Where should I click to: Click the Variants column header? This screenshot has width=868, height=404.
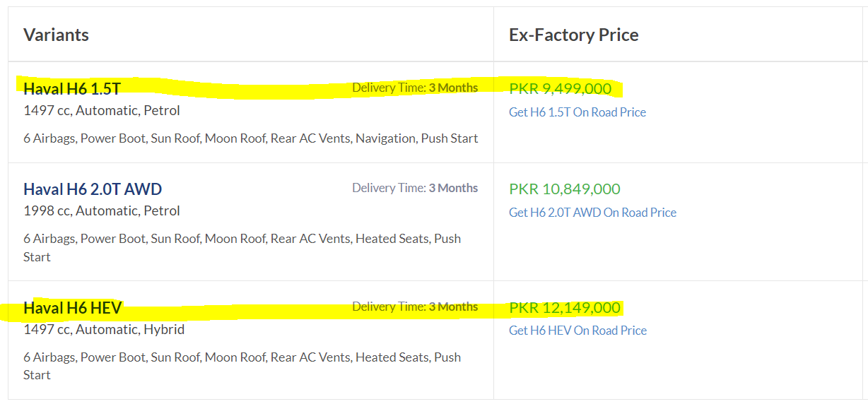coord(56,35)
